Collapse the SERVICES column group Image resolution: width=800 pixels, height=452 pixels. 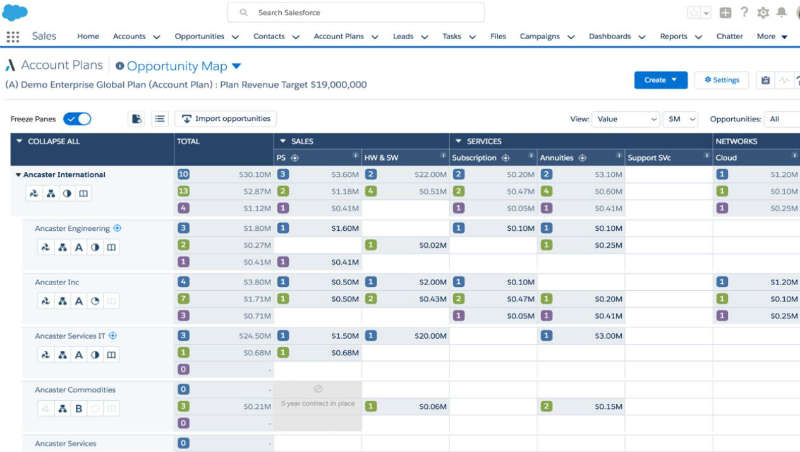[x=458, y=141]
